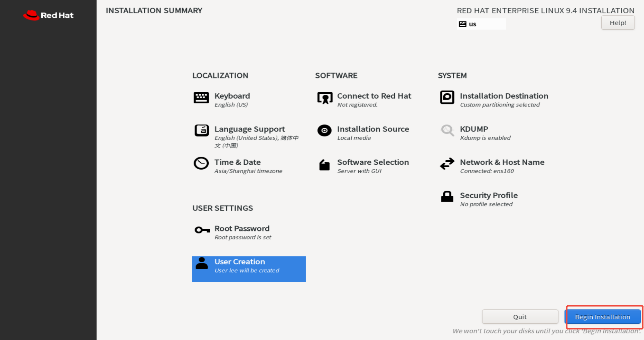Viewport: 644px width, 340px height.
Task: Open the Time & Date clock icon
Action: pos(201,163)
